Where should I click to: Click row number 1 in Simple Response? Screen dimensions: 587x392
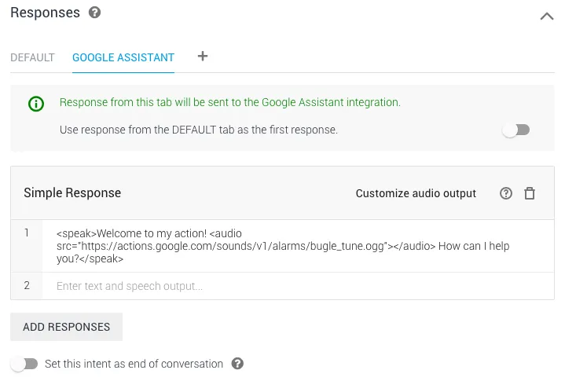tap(27, 233)
